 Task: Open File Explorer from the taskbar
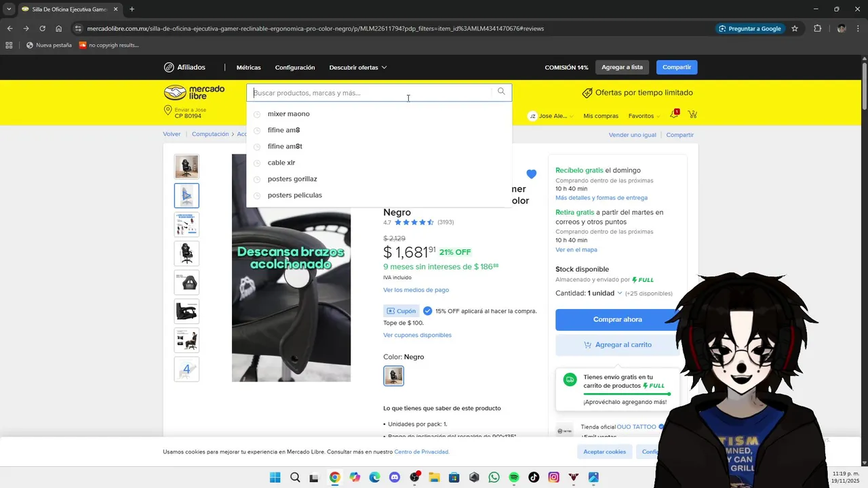click(434, 477)
